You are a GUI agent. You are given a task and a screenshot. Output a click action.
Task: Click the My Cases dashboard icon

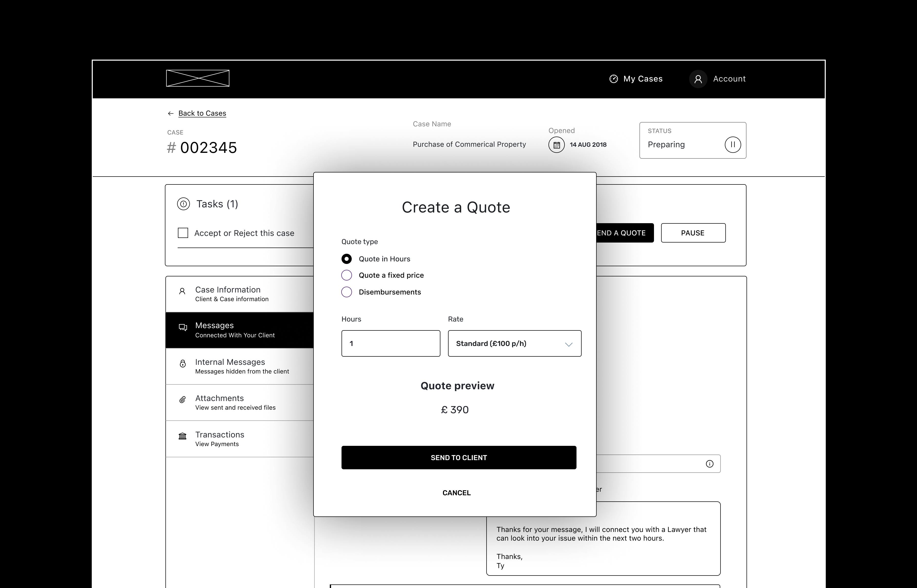point(613,79)
